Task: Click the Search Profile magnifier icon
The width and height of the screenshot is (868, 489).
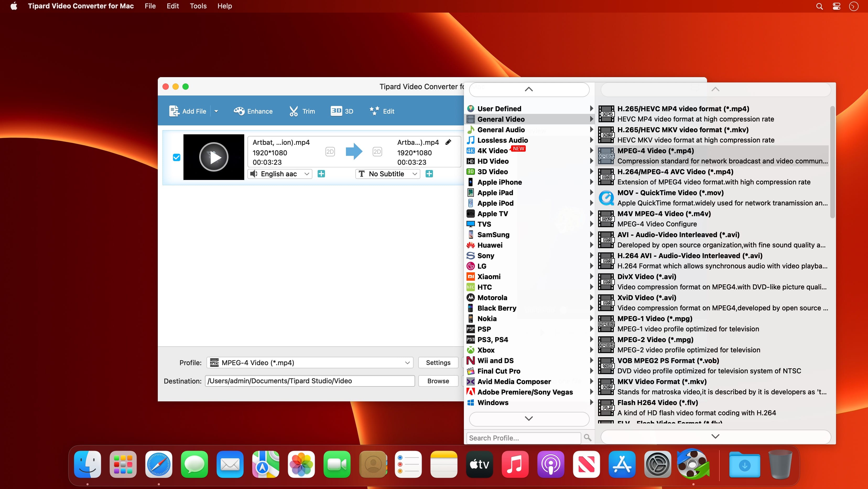Action: tap(588, 437)
